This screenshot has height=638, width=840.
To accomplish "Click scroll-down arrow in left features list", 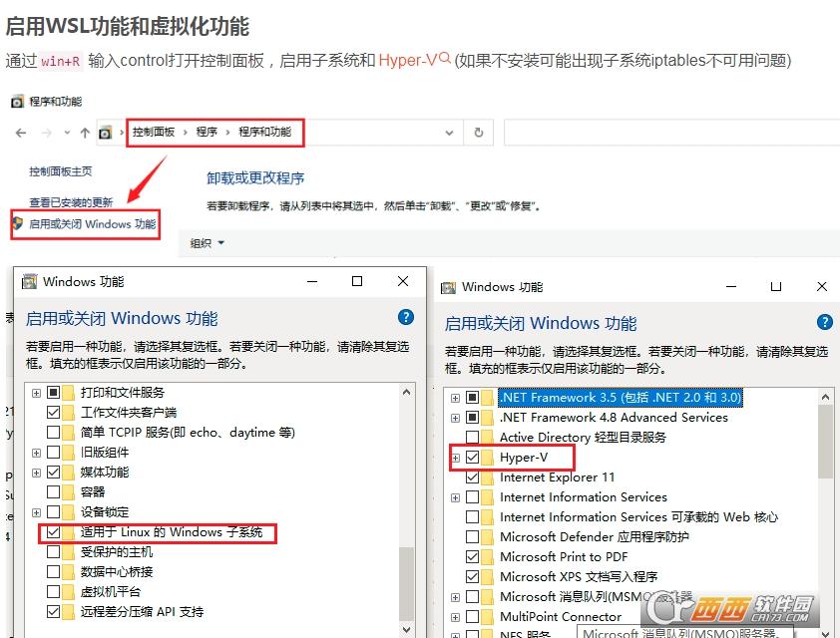I will pos(407,629).
